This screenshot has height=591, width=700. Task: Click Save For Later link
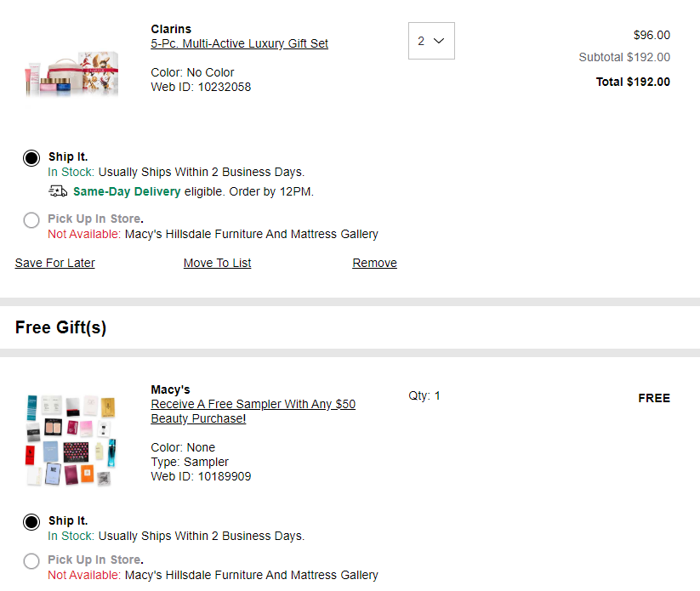55,263
